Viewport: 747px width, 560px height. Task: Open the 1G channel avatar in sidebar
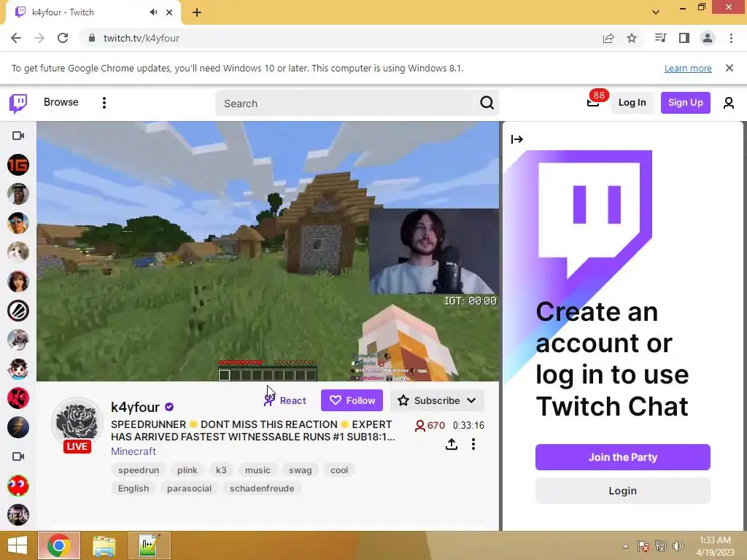click(x=18, y=165)
